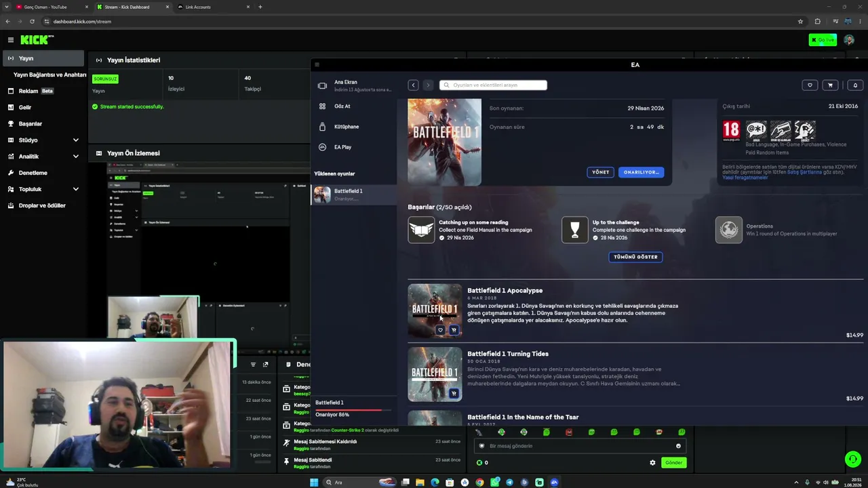
Task: Send chat message with Gönder button
Action: pyautogui.click(x=673, y=463)
